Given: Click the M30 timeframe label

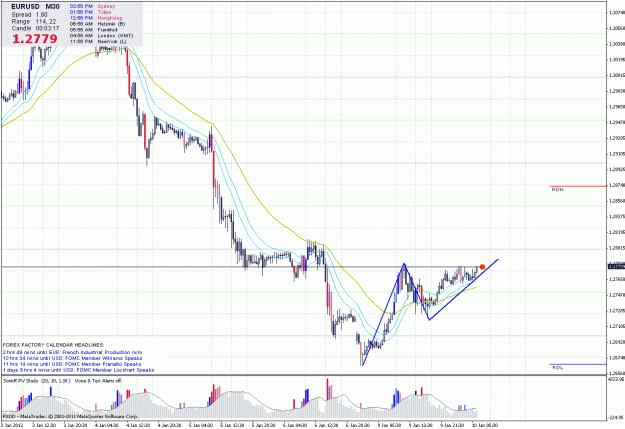Looking at the screenshot, I should pos(52,7).
